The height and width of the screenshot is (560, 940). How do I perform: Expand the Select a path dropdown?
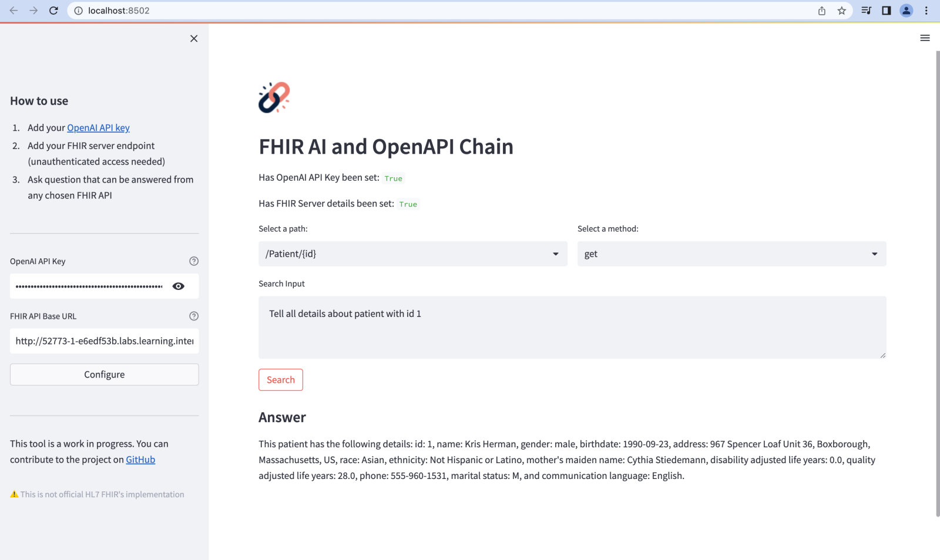click(x=412, y=254)
